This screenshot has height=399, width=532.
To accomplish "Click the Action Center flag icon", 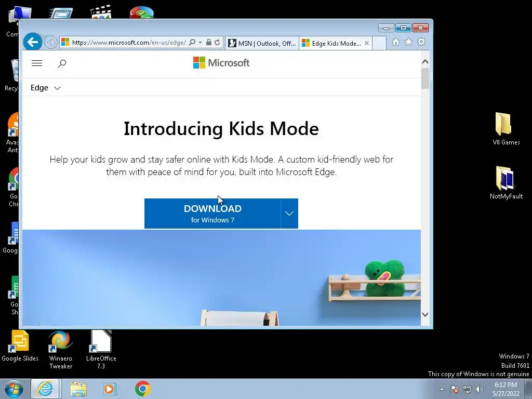I will coord(455,389).
